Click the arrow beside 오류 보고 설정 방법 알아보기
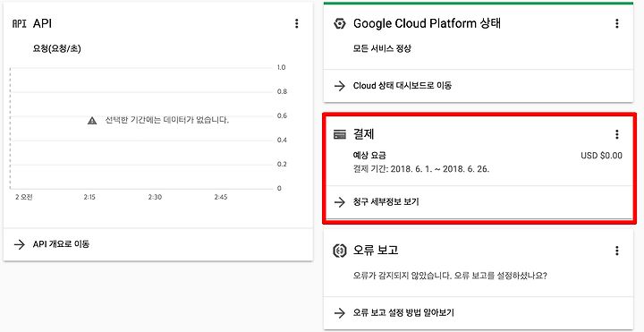Screen dimensions: 644x332 [339, 313]
